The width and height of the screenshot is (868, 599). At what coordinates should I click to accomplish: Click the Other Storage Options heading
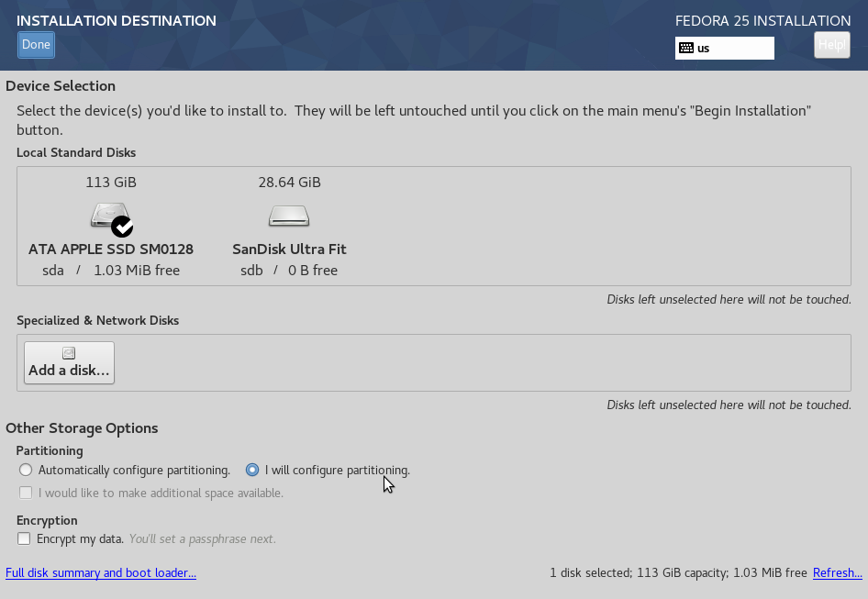pos(82,428)
